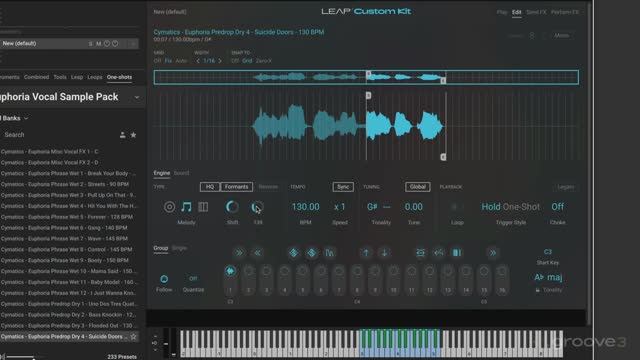Image resolution: width=640 pixels, height=360 pixels.
Task: Click the reverse-wave icon above pad 12
Action: [438, 253]
